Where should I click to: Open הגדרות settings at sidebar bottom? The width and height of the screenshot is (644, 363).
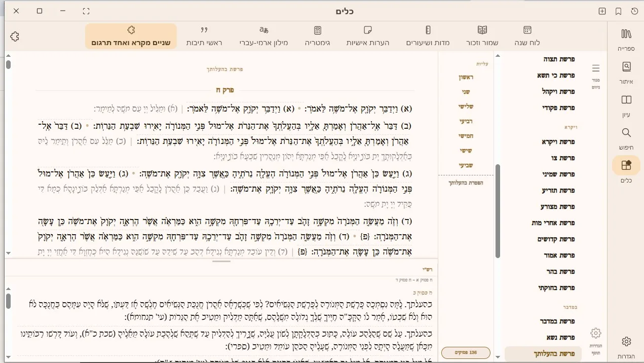[x=626, y=347]
